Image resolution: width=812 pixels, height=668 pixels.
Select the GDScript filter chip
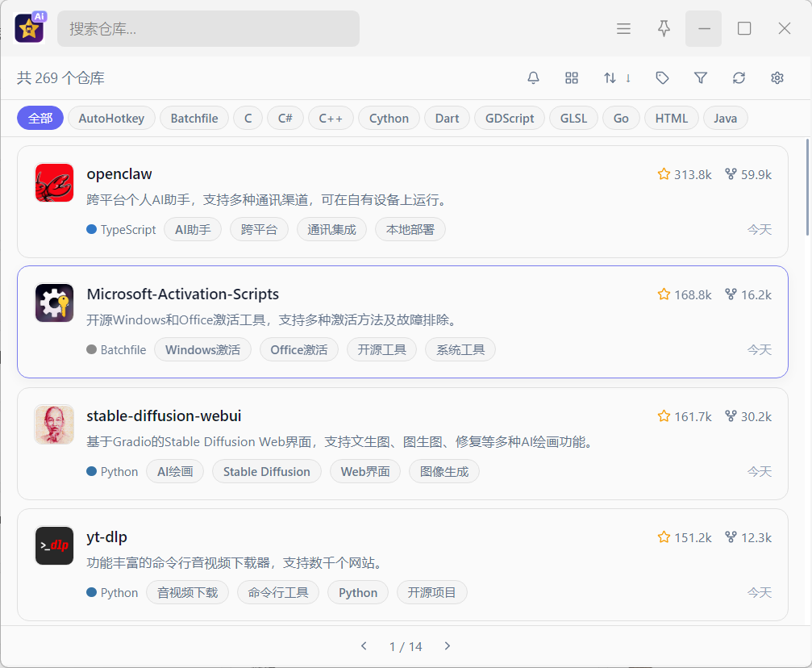coord(510,119)
